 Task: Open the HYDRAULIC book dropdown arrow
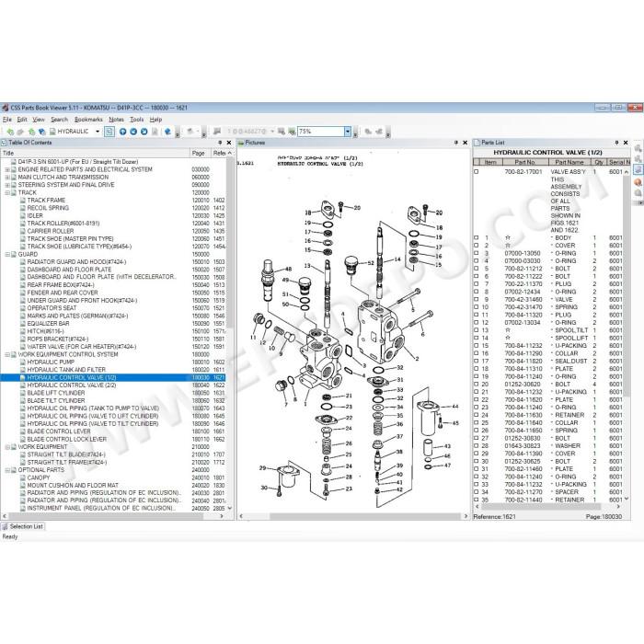pyautogui.click(x=98, y=132)
